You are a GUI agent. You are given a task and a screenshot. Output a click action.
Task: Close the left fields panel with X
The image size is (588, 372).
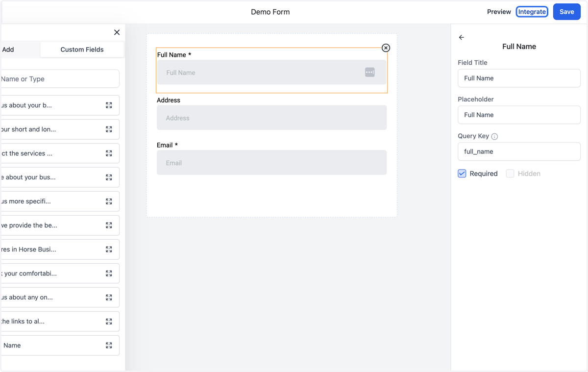point(117,32)
